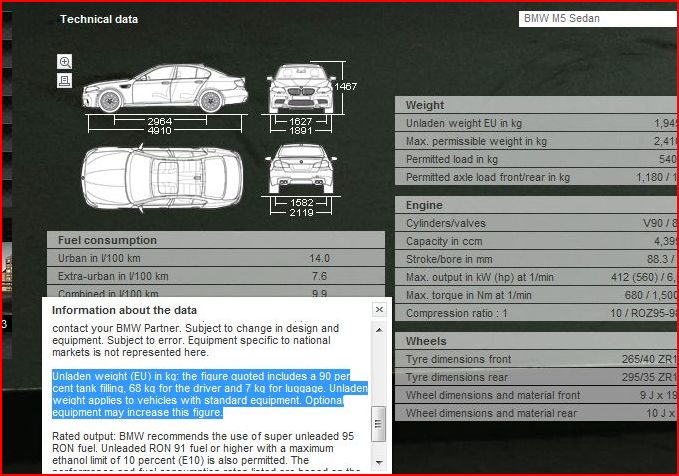The width and height of the screenshot is (679, 476).
Task: Click the Fuel consumption section header
Action: point(216,240)
